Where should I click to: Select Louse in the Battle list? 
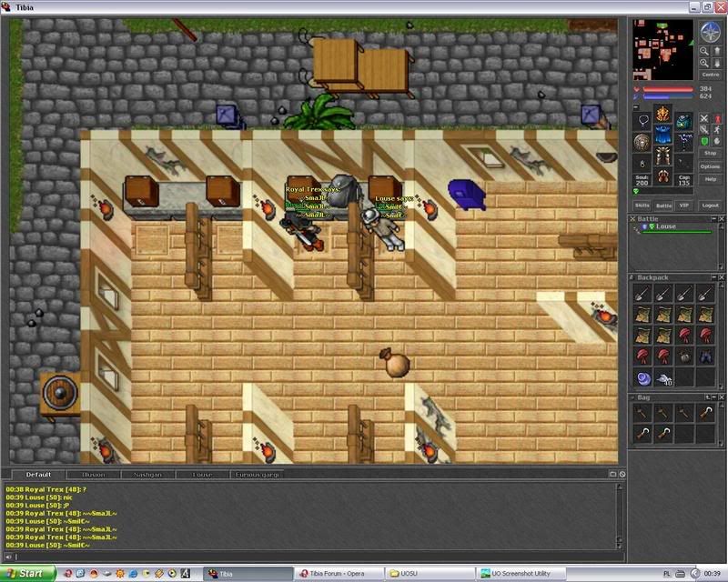673,227
